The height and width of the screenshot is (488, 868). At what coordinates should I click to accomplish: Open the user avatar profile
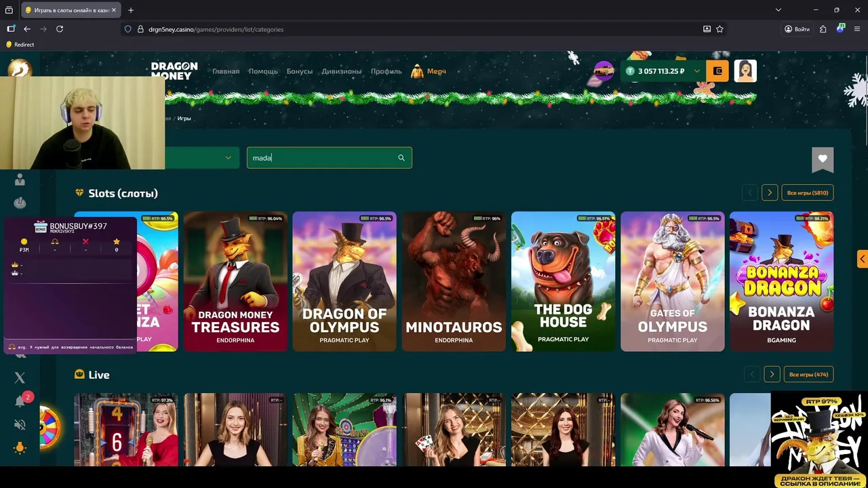click(745, 71)
